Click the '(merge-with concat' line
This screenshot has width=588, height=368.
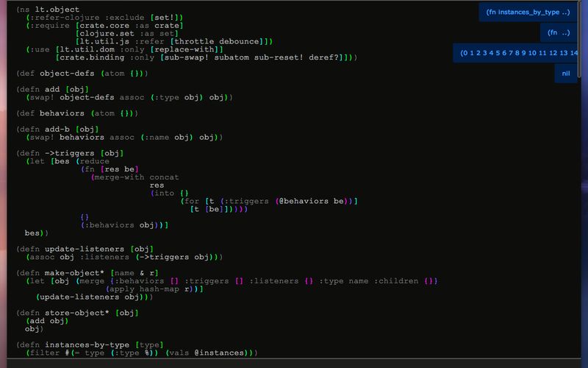[135, 177]
